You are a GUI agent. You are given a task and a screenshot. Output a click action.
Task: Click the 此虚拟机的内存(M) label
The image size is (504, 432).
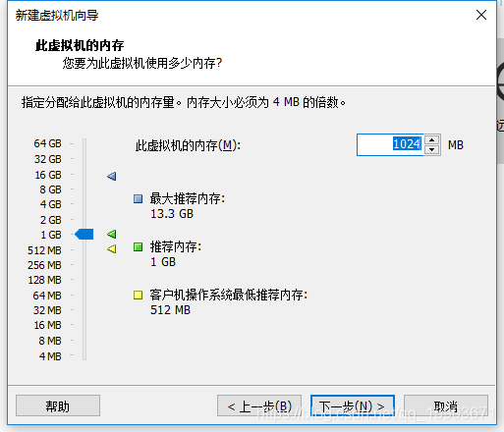188,145
